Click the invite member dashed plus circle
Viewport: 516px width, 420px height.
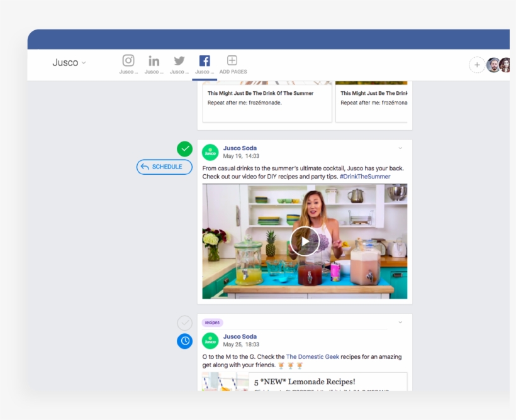coord(477,64)
